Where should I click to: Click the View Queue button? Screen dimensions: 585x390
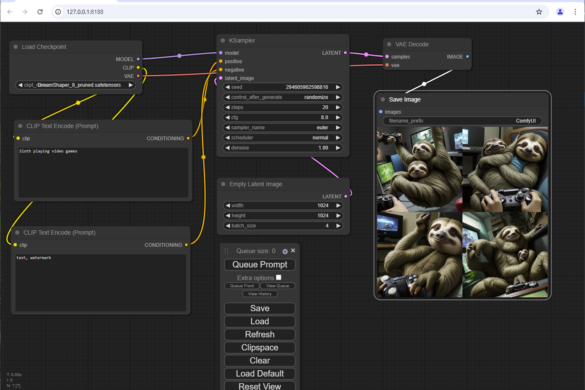pyautogui.click(x=278, y=286)
